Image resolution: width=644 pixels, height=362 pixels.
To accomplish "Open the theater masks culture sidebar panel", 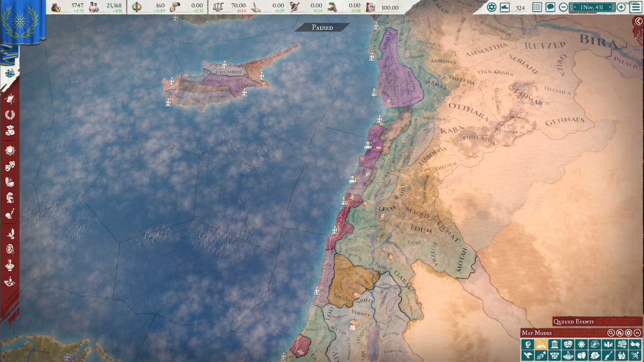I will coord(10,166).
